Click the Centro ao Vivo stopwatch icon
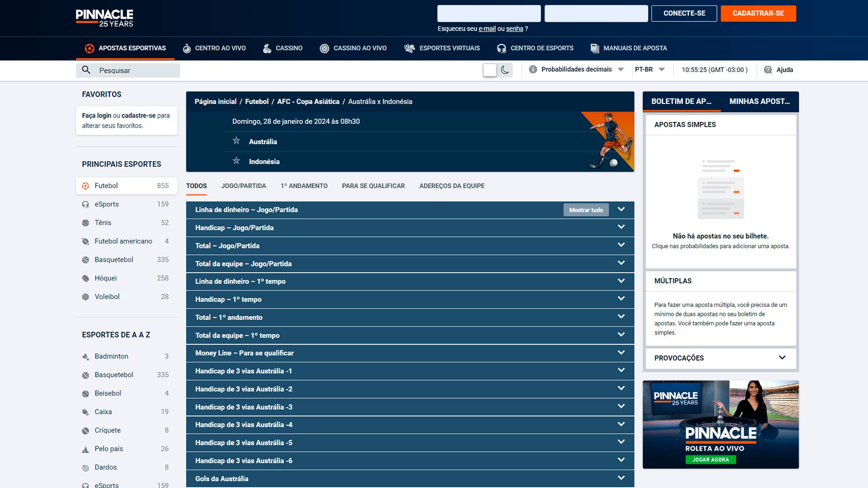The width and height of the screenshot is (868, 488). (187, 48)
